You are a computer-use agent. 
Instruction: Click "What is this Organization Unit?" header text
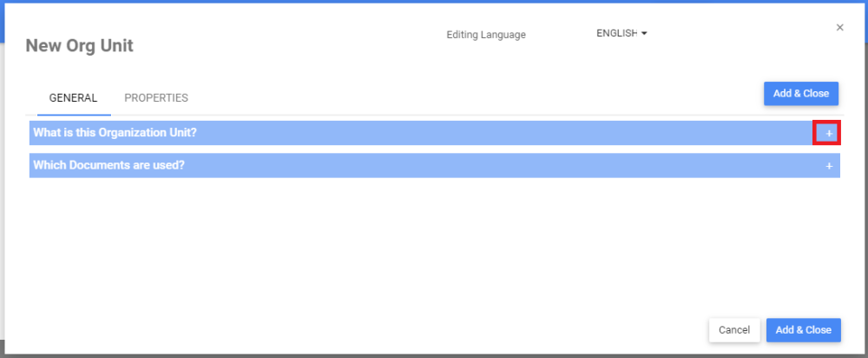pos(115,133)
